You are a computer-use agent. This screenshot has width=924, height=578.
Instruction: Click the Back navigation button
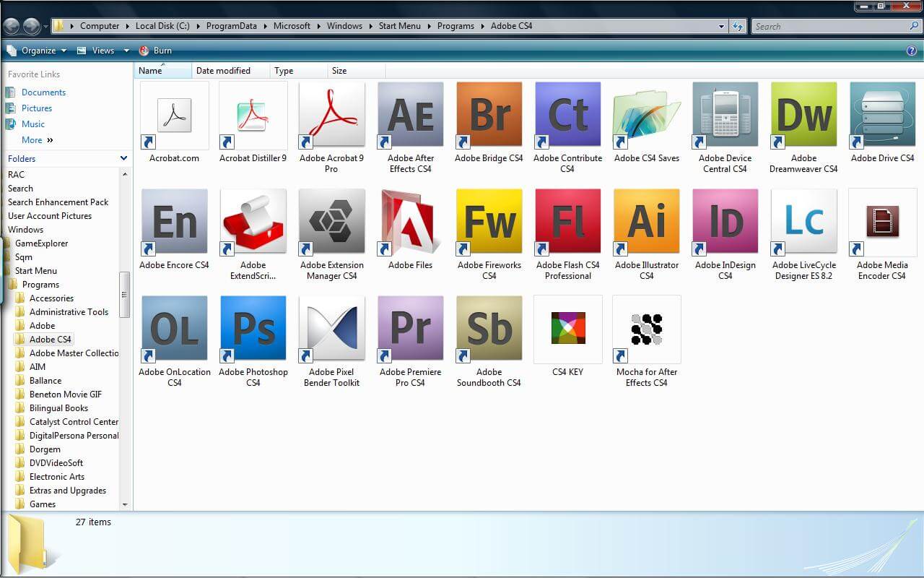coord(12,26)
